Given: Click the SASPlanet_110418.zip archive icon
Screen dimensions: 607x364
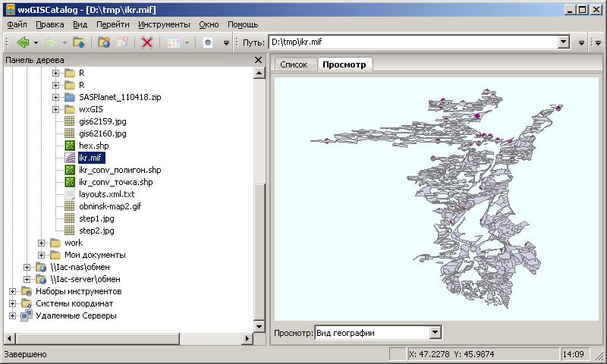Looking at the screenshot, I should pos(70,97).
